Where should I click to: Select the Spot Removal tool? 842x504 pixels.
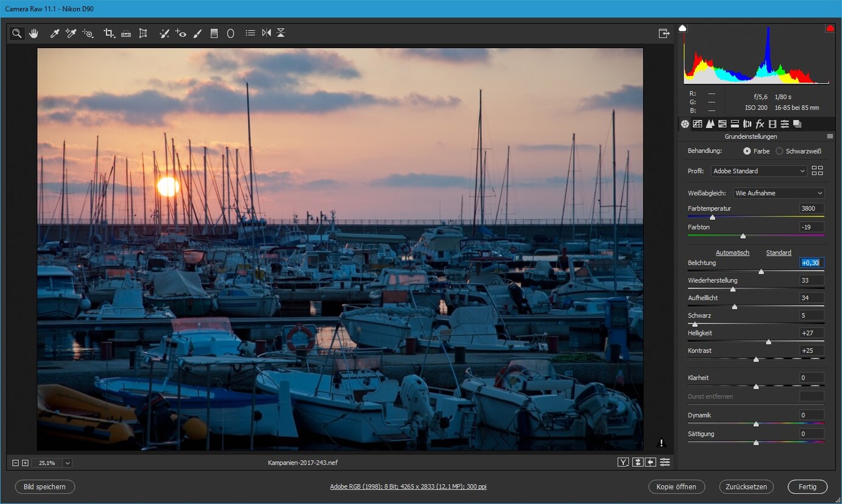tap(164, 33)
